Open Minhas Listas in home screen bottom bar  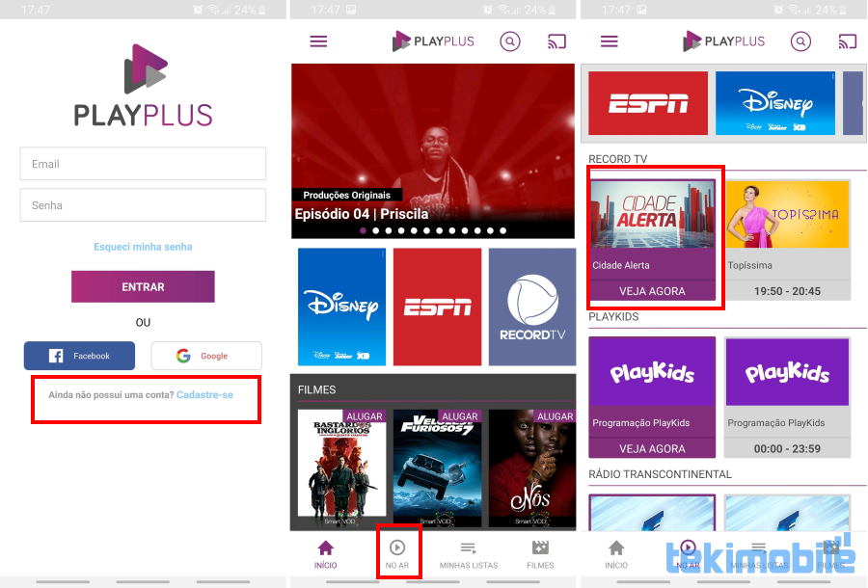point(469,553)
